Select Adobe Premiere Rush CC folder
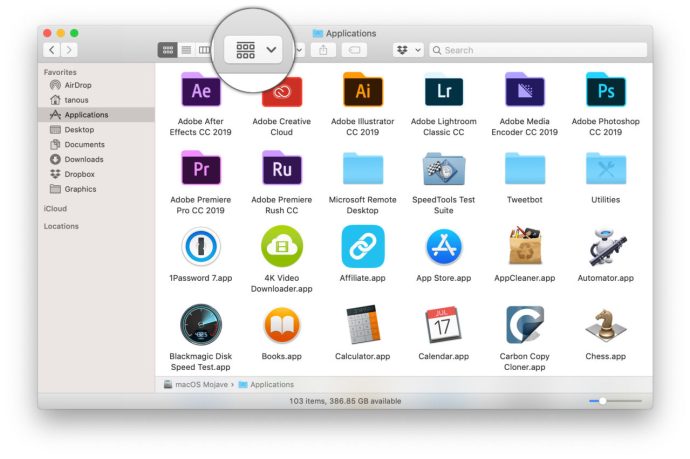The image size is (690, 459). click(282, 169)
